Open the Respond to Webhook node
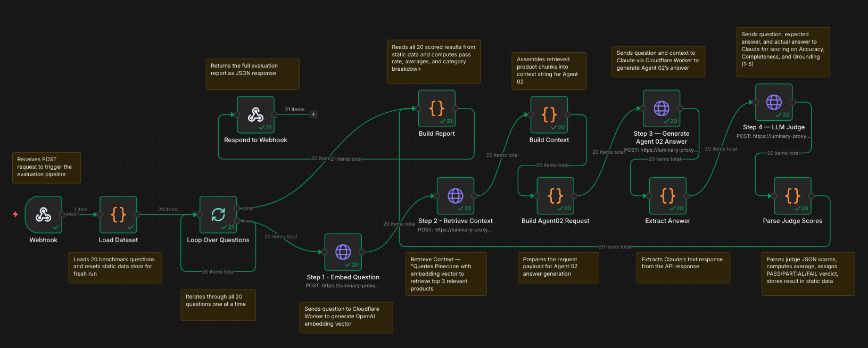This screenshot has width=868, height=348. 255,114
